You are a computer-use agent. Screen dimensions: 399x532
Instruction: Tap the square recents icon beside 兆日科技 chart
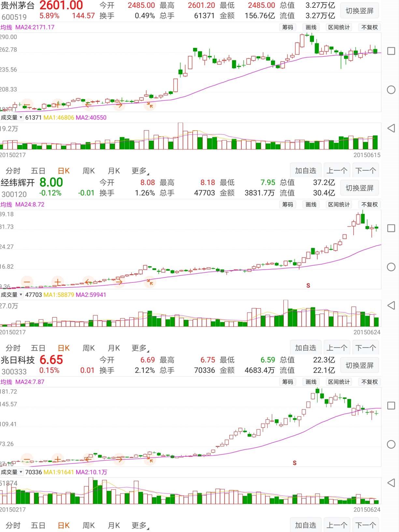[391, 406]
